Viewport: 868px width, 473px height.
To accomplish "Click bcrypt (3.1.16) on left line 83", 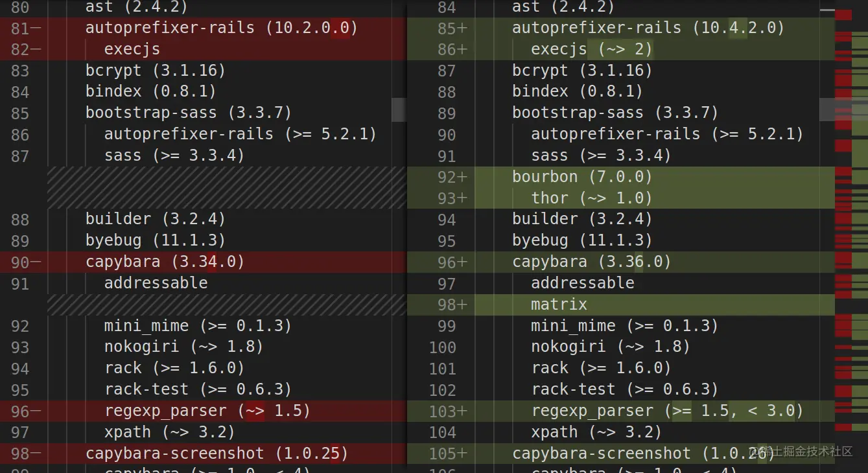I will pos(156,71).
